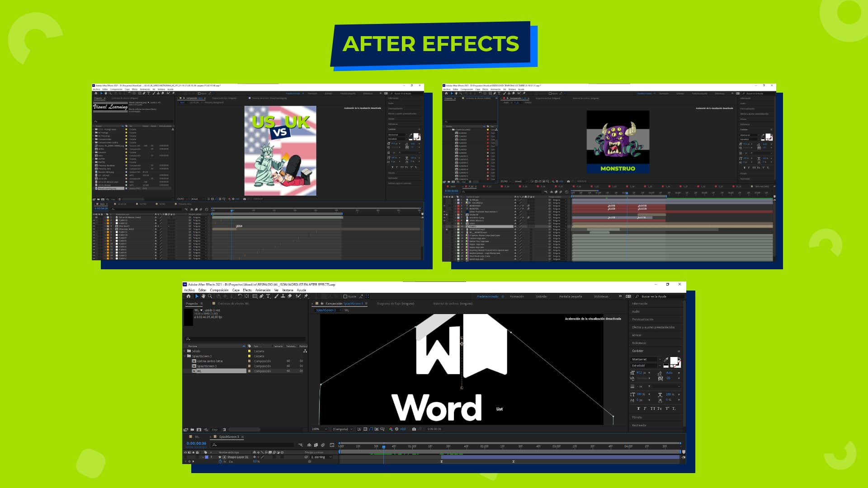Click the composition mini-flowchart icon above the timeline
This screenshot has height=488, width=868.
tap(301, 445)
